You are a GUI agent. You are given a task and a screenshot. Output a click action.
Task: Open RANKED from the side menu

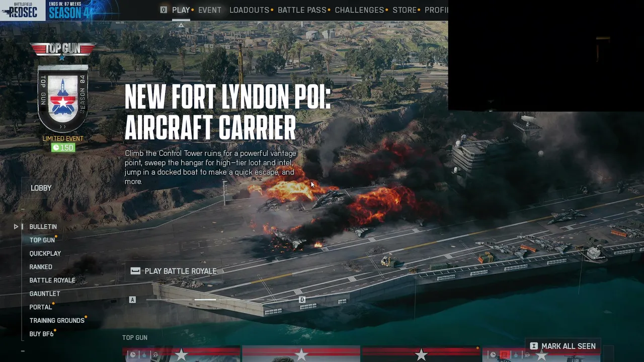(41, 267)
